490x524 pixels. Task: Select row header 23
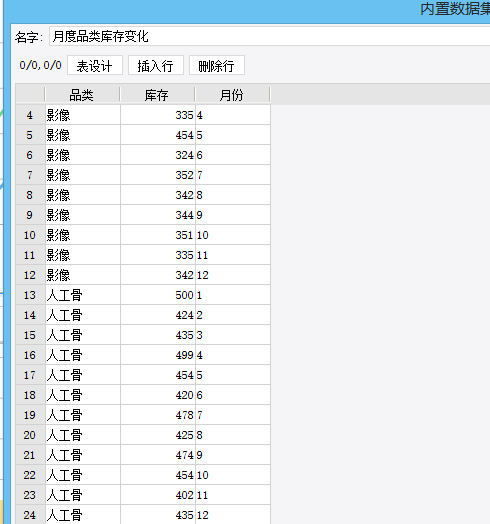point(30,495)
